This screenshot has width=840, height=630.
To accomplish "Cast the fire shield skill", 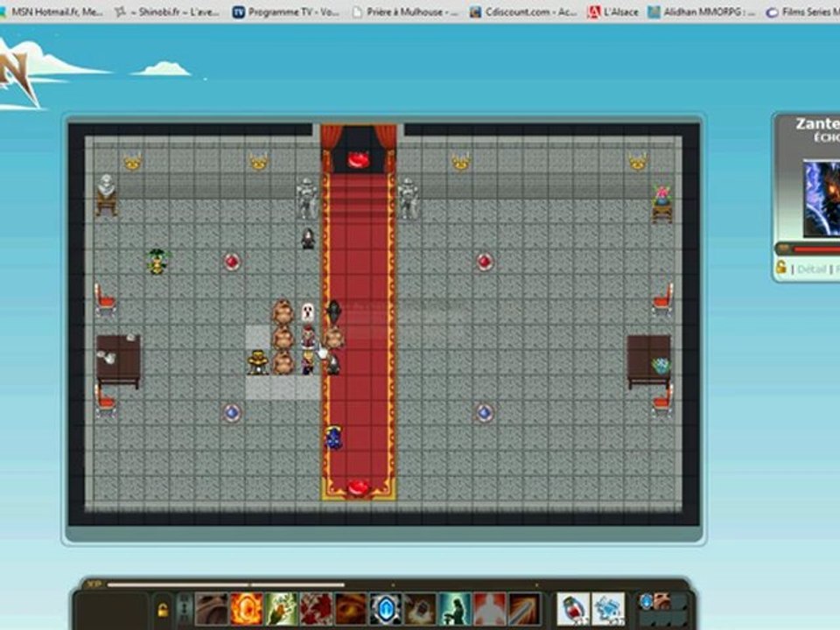I will pos(247,609).
